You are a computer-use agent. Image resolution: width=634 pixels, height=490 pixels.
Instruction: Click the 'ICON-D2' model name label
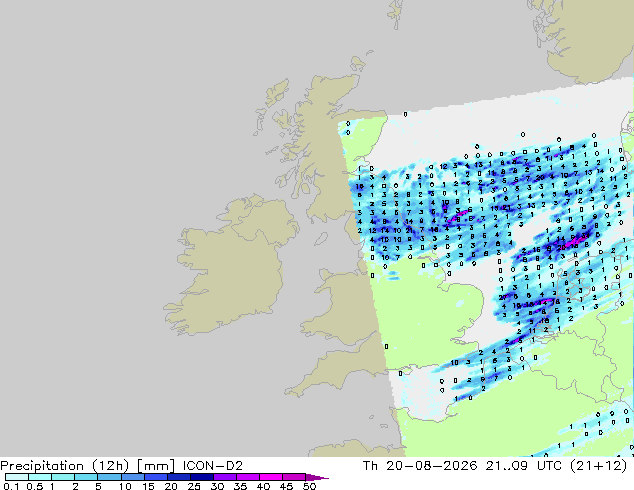213,466
